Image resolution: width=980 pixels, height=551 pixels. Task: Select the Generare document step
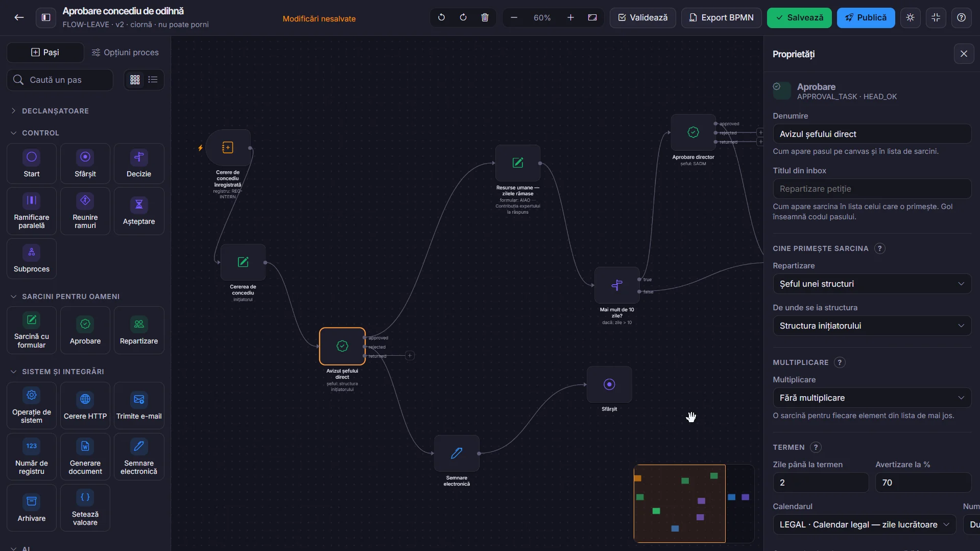[85, 456]
